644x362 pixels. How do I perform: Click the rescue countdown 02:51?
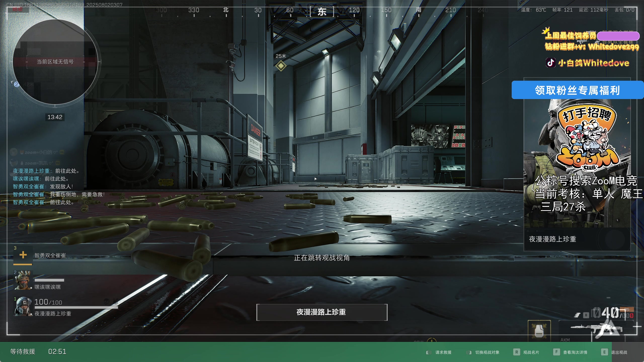(57, 351)
